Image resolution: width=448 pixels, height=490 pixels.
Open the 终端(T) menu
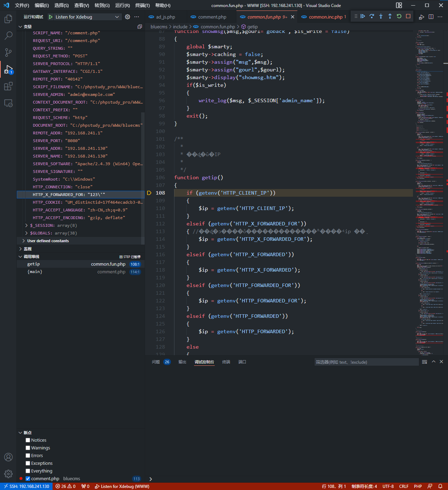pos(143,5)
